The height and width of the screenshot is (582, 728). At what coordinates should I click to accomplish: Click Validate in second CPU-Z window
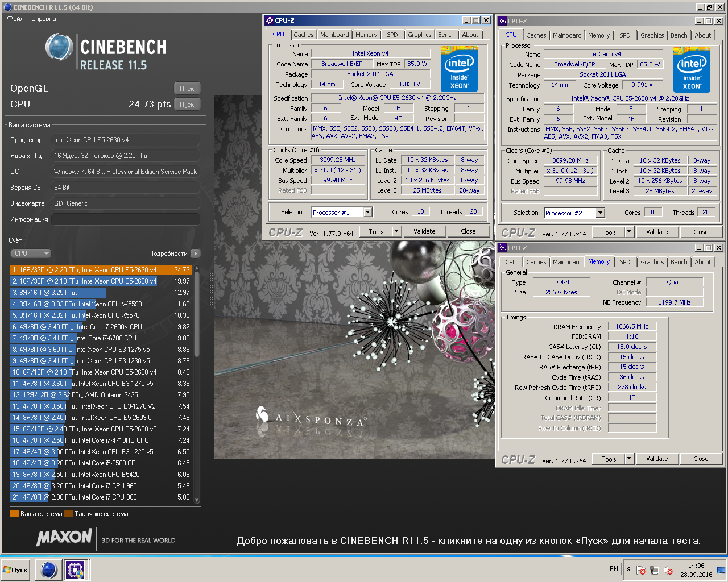(657, 232)
